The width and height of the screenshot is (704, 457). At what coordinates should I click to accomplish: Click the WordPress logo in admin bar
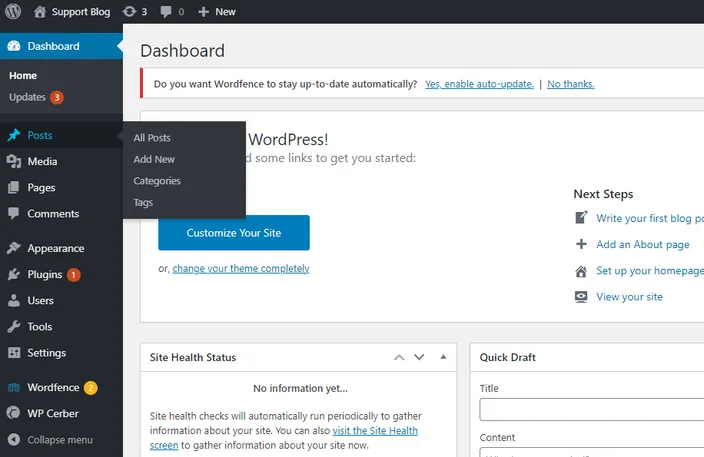[13, 11]
